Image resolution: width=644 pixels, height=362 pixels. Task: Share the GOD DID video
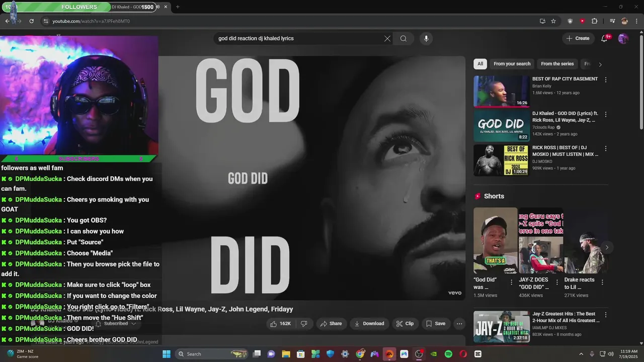click(x=331, y=324)
